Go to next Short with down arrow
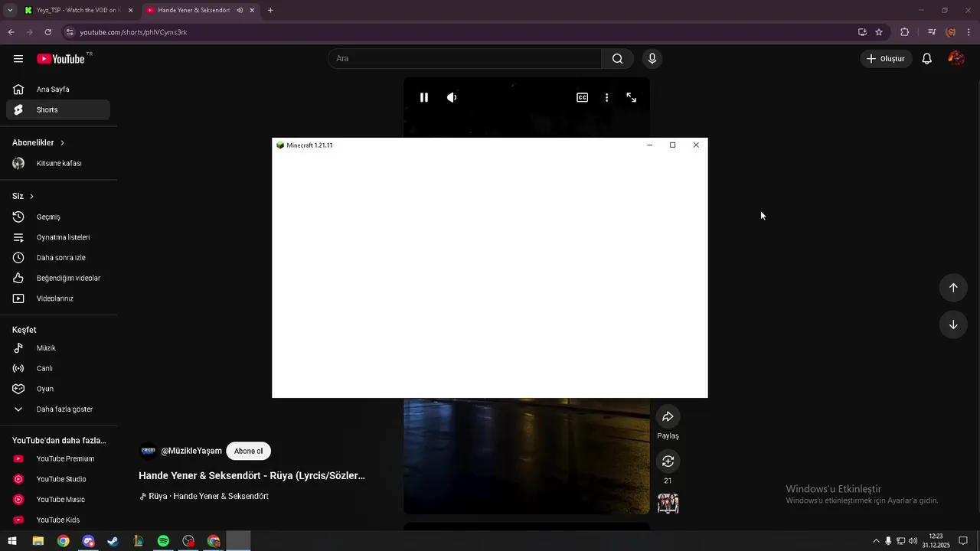Screen dimensions: 980x551 tap(953, 324)
